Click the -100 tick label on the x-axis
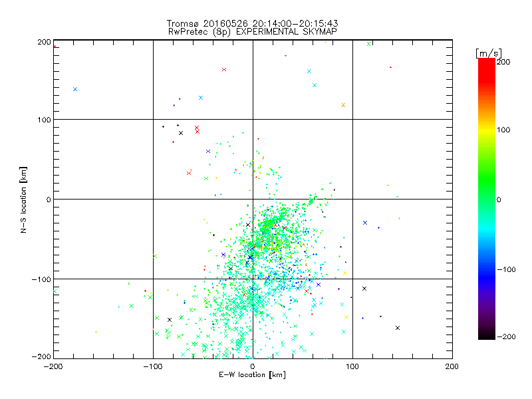 [153, 366]
